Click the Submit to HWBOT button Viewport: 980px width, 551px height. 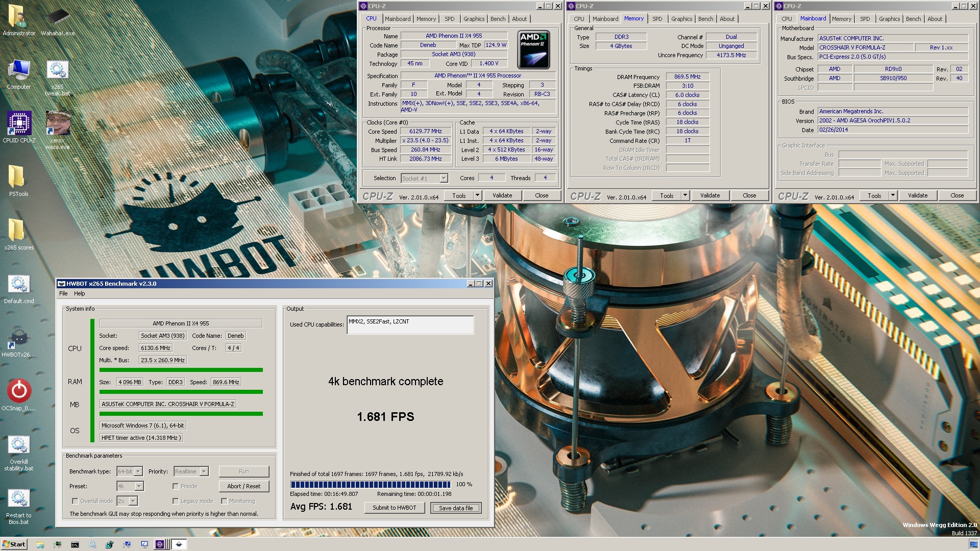pos(395,508)
